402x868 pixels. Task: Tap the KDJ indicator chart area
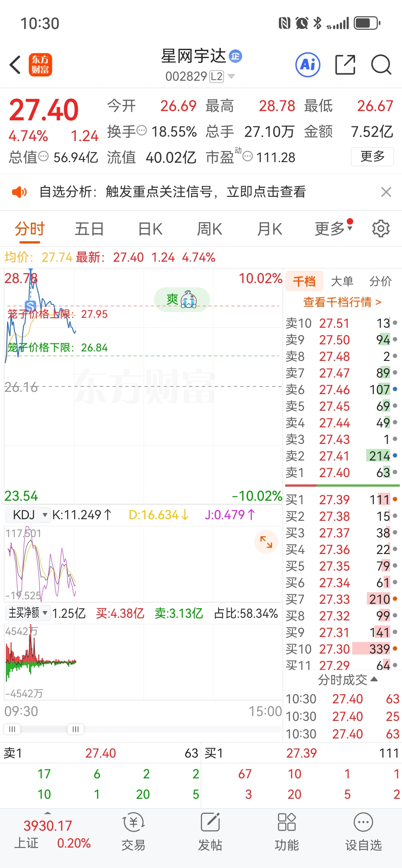[x=143, y=564]
